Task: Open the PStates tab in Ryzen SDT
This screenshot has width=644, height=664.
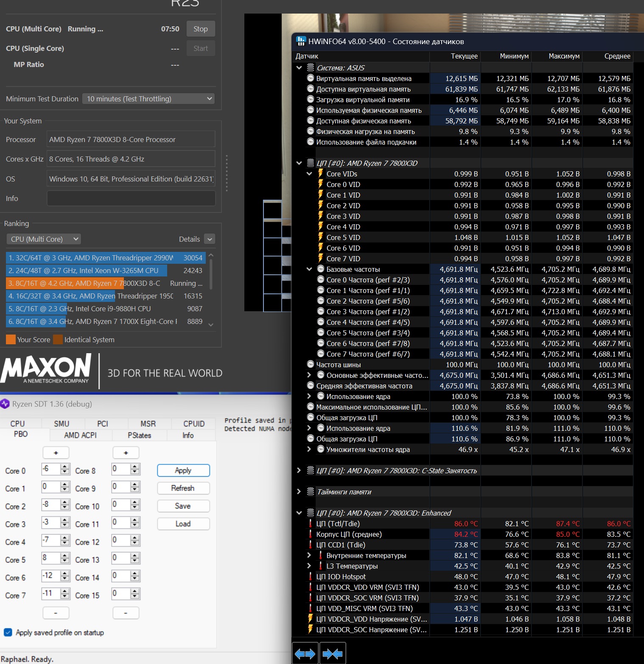Action: (x=139, y=435)
